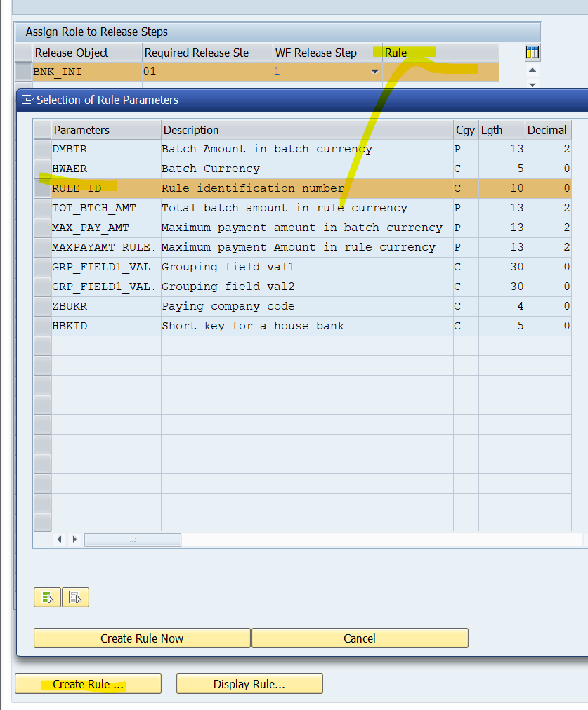The width and height of the screenshot is (588, 710).
Task: Select the HBKID house bank parameter row
Action: tap(105, 326)
